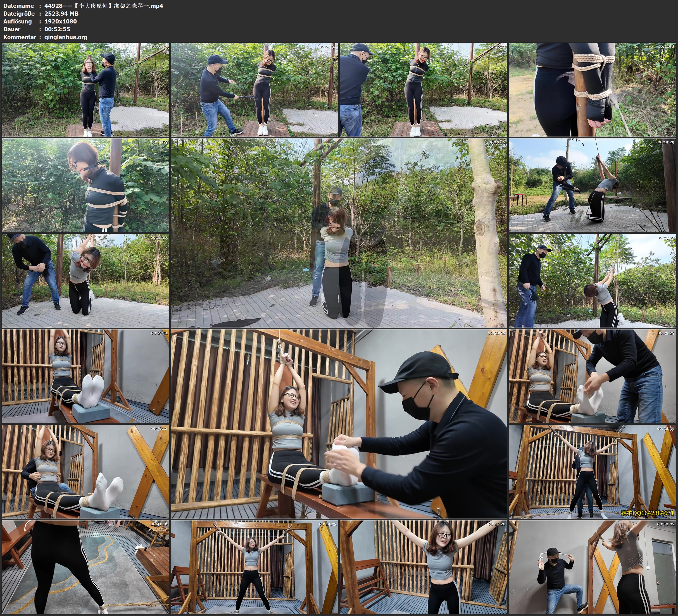
Task: Click the frame at 00:36:12
Action: [x=85, y=472]
